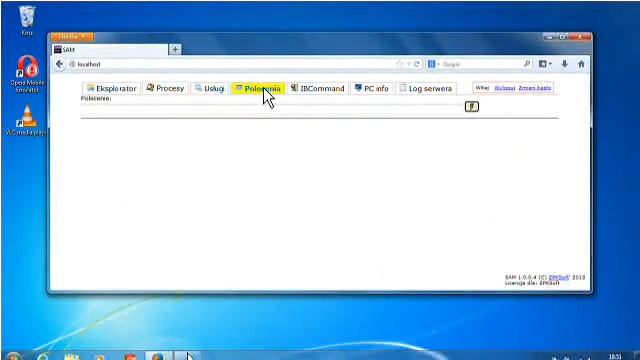The width and height of the screenshot is (640, 360).
Task: Click the bookmark star icon in address bar
Action: [399, 64]
